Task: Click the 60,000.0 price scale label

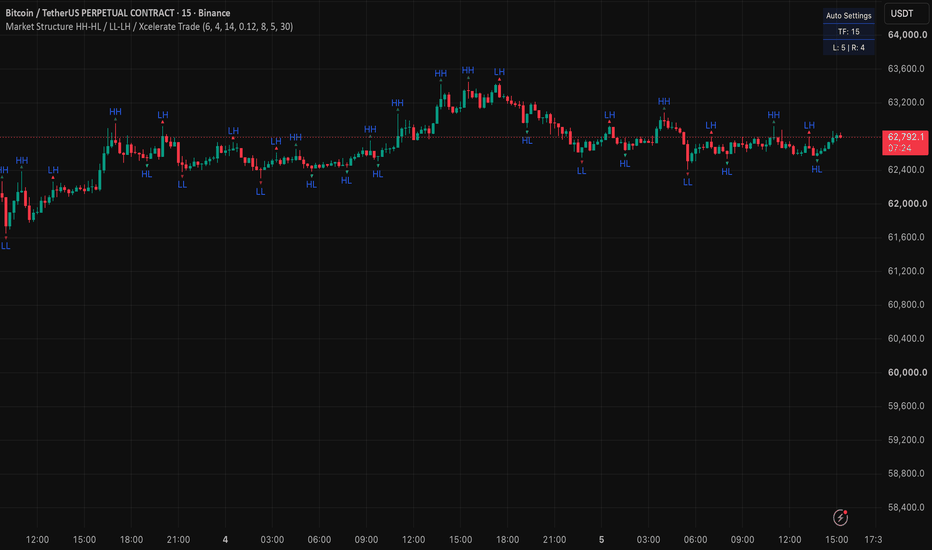Action: (x=907, y=372)
